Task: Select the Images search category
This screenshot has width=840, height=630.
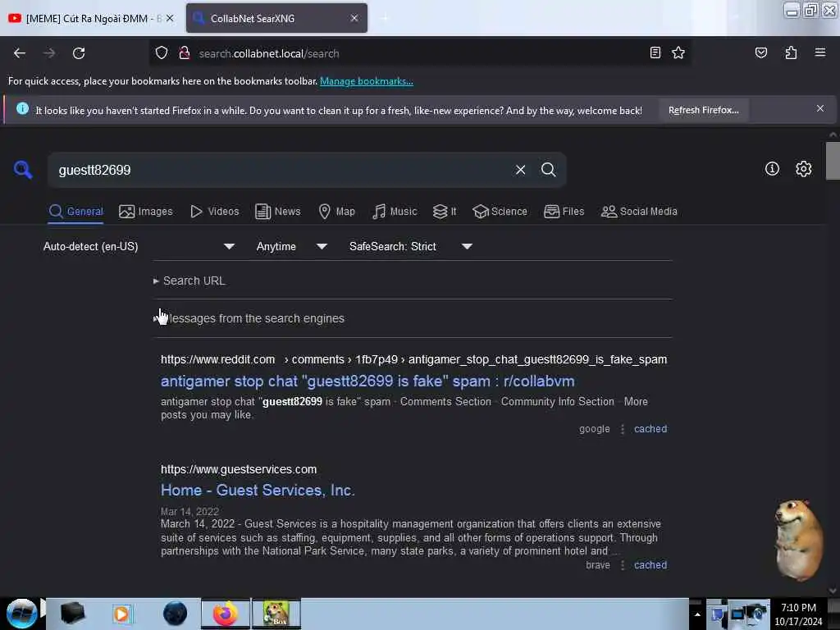Action: coord(146,212)
